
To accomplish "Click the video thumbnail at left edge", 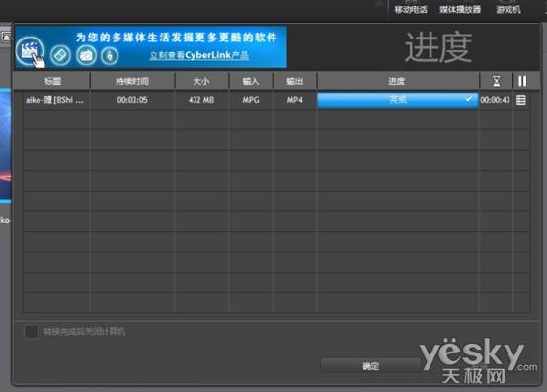I will point(5,145).
